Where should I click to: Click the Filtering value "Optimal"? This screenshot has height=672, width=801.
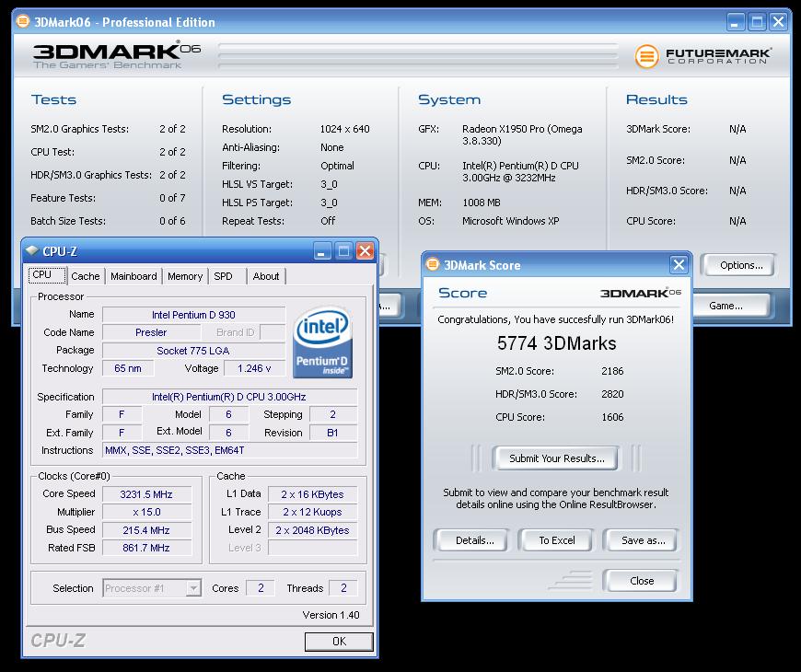pyautogui.click(x=337, y=166)
